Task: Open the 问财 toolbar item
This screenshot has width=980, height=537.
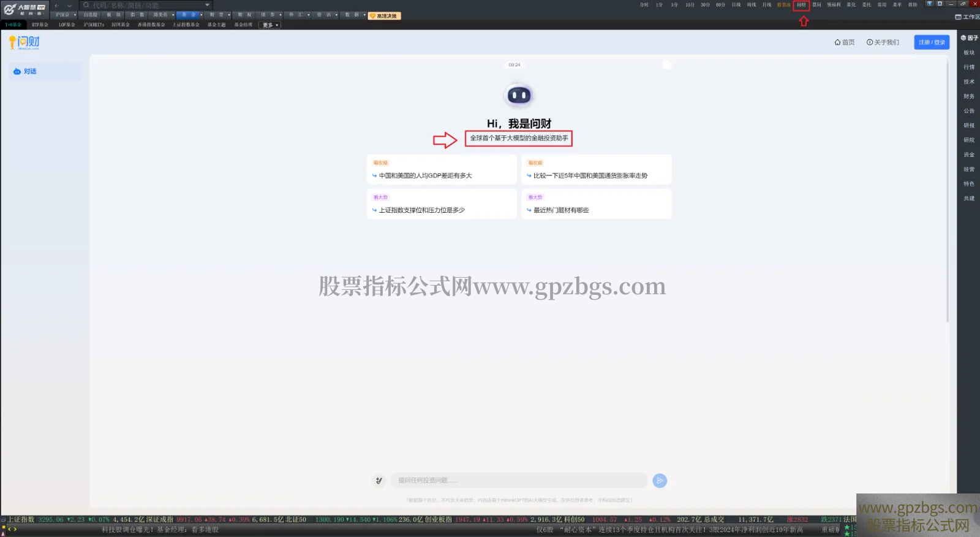Action: pos(801,5)
